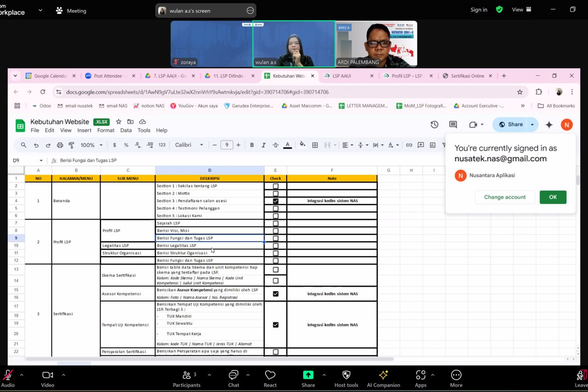This screenshot has height=392, width=588.
Task: Apply italic formatting from the toolbar
Action: click(264, 145)
